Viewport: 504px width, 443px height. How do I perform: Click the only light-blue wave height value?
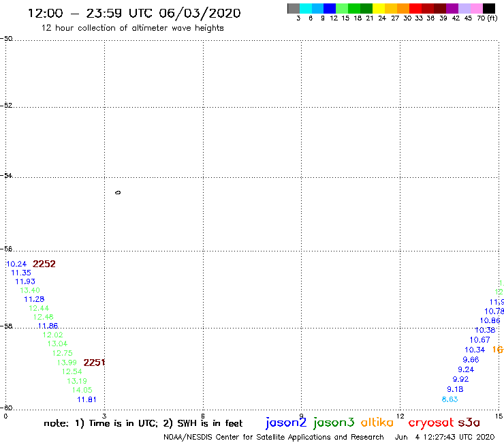coord(450,399)
